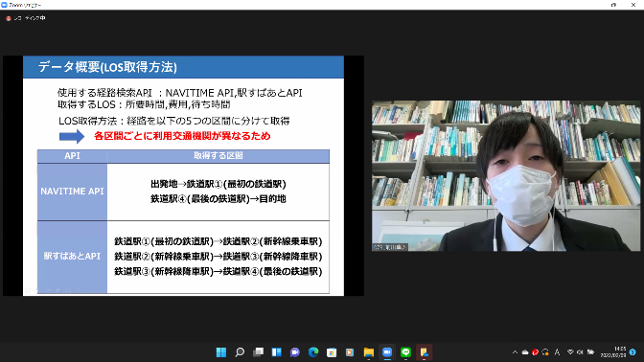644x362 pixels.
Task: Open LINE messenger from taskbar
Action: (x=405, y=352)
